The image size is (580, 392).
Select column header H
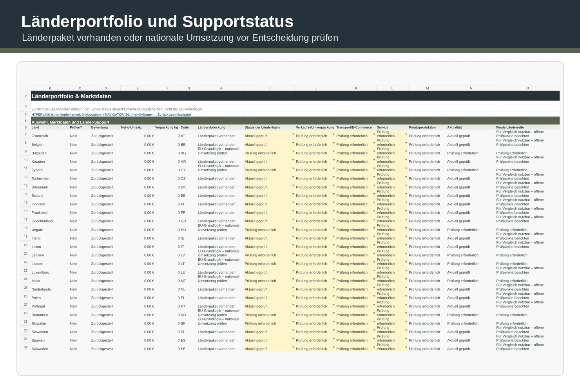tap(221, 88)
